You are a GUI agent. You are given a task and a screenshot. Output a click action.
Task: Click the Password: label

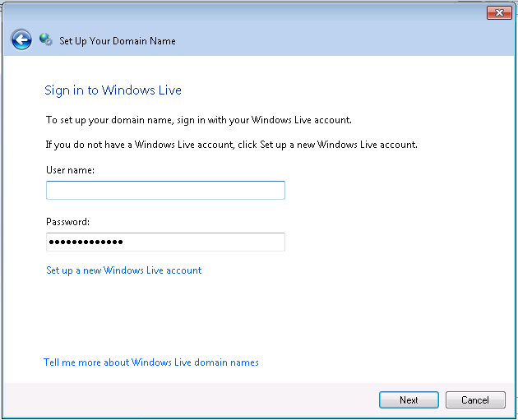[x=68, y=222]
